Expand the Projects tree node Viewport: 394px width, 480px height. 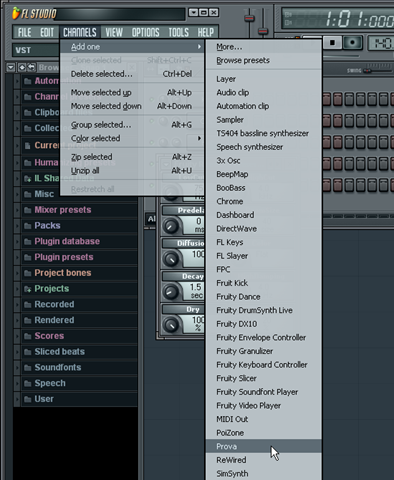17,289
